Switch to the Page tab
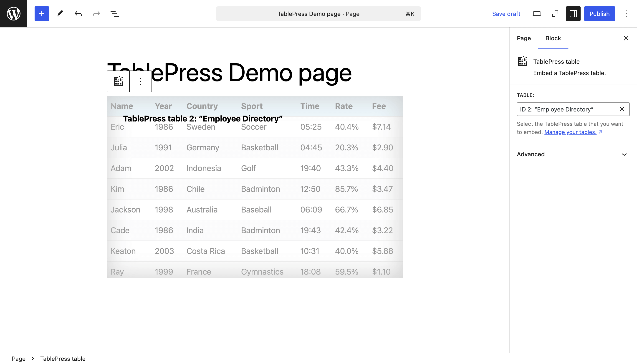The width and height of the screenshot is (637, 364). click(524, 38)
